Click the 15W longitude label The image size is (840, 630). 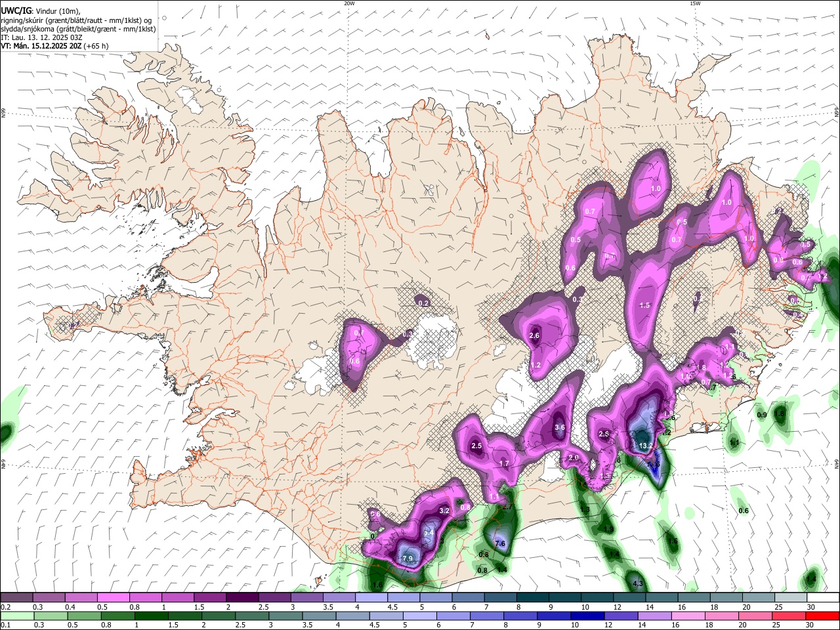click(x=695, y=3)
